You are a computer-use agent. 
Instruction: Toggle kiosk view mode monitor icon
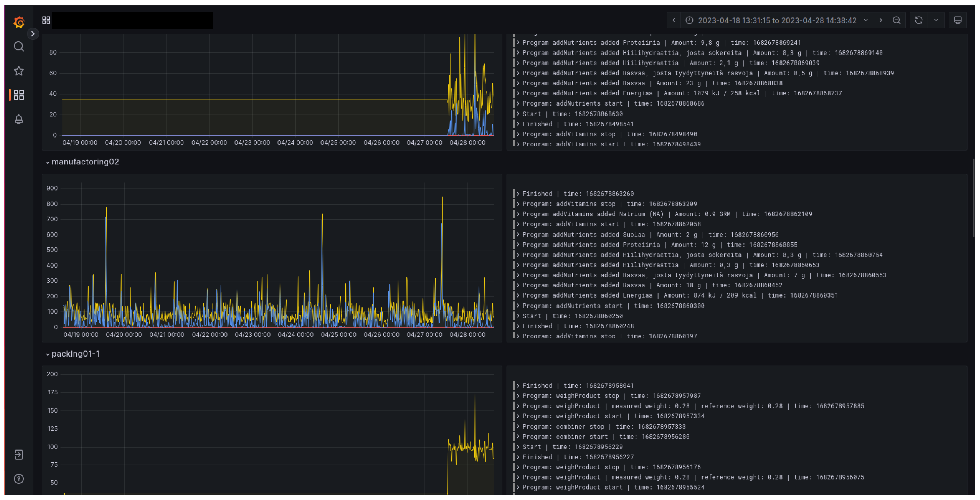pyautogui.click(x=957, y=20)
